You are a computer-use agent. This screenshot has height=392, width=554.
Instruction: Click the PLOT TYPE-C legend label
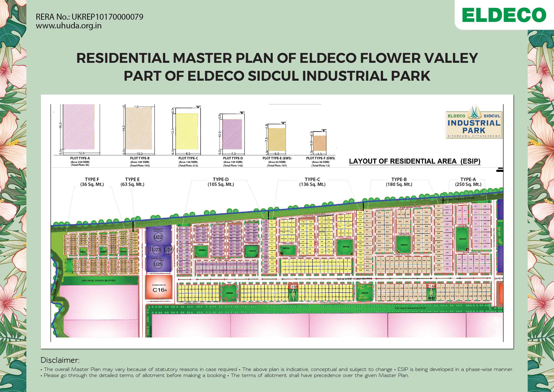[x=188, y=158]
